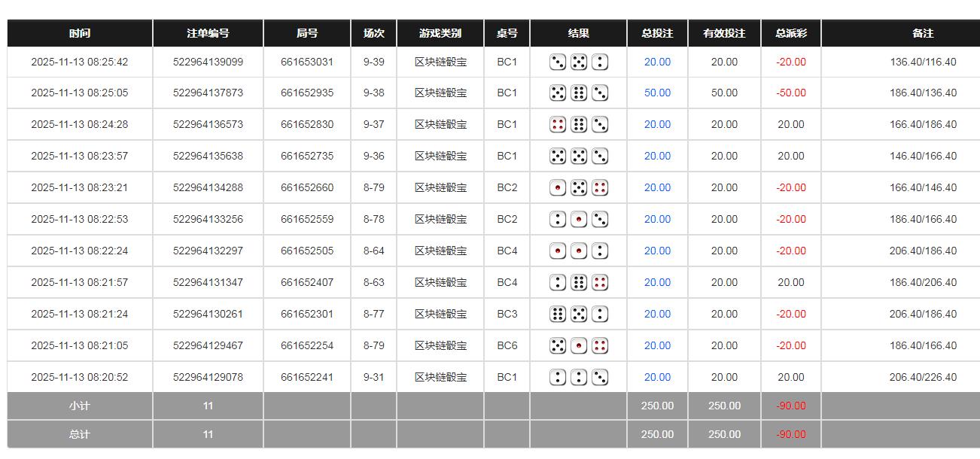This screenshot has height=459, width=980.
Task: Click the six-dot die in order 522964137873's result
Action: pos(579,93)
